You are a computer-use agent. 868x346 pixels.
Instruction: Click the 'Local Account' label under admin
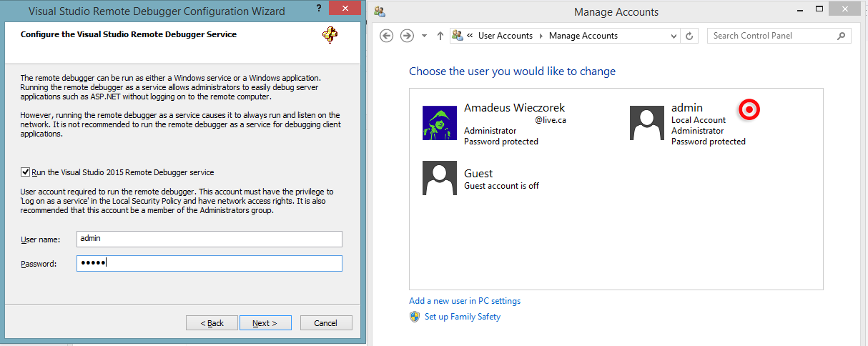point(699,120)
